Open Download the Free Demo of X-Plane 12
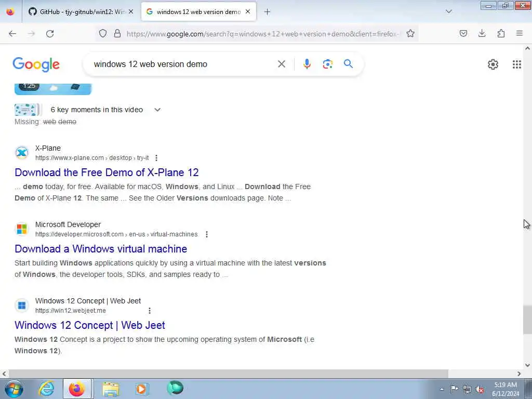The height and width of the screenshot is (399, 532). 107,172
